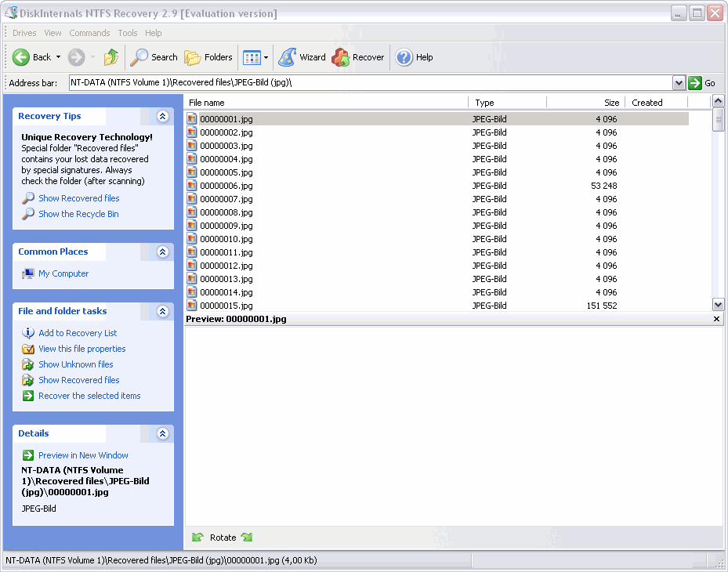
Task: Collapse the Recovery Tips panel
Action: pos(162,116)
